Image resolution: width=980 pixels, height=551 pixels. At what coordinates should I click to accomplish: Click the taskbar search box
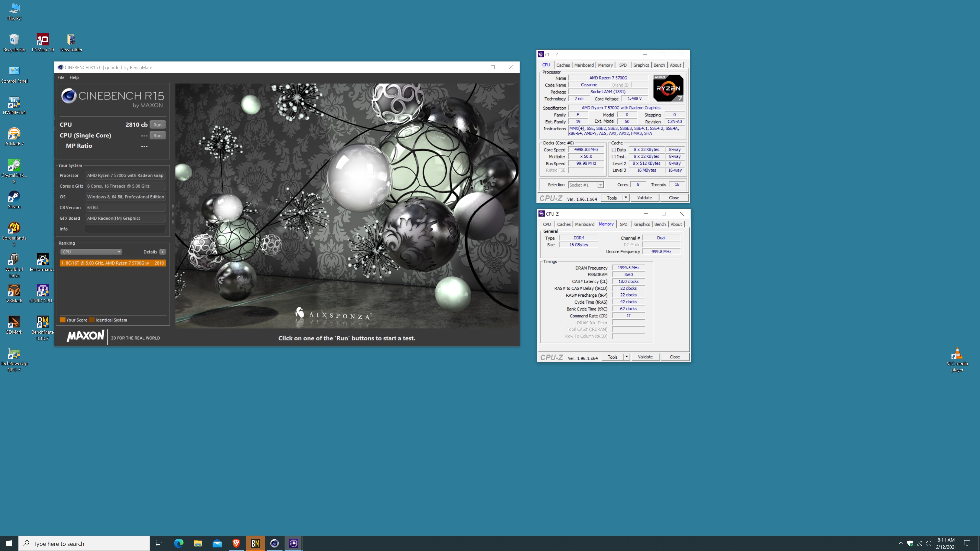84,543
